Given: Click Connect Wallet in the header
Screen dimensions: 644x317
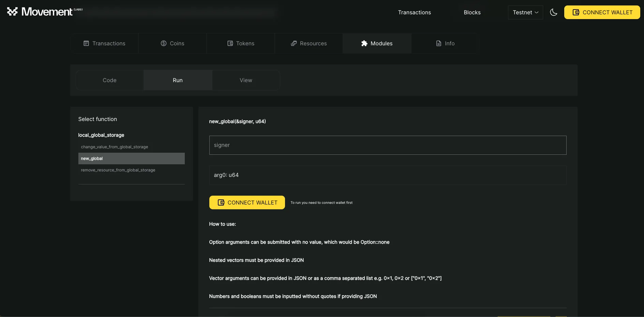Looking at the screenshot, I should tap(602, 12).
